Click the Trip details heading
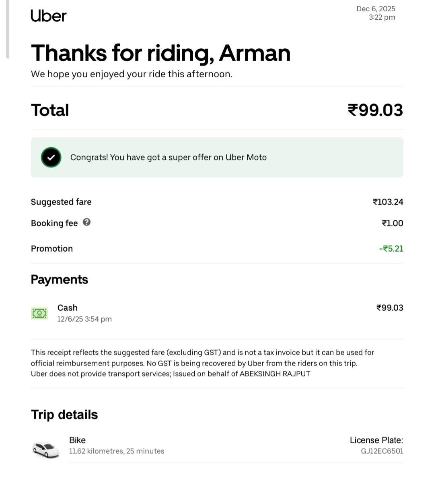434x504 pixels. click(x=64, y=415)
